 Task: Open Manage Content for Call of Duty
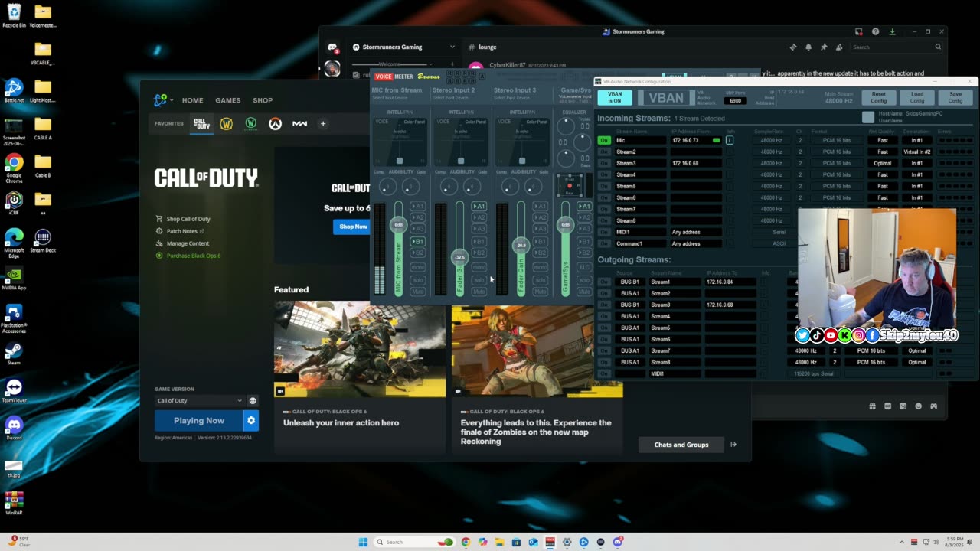tap(188, 243)
